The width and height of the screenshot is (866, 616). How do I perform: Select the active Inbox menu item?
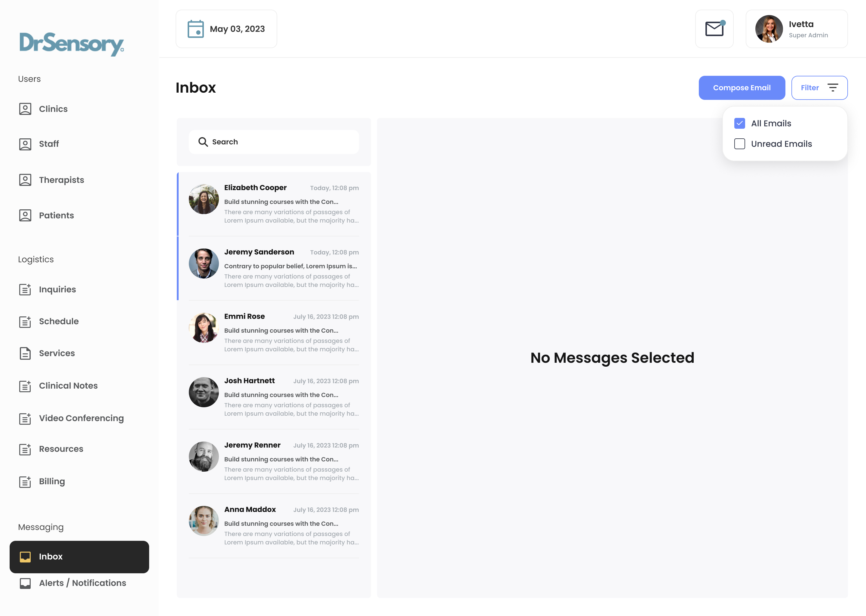coord(79,557)
